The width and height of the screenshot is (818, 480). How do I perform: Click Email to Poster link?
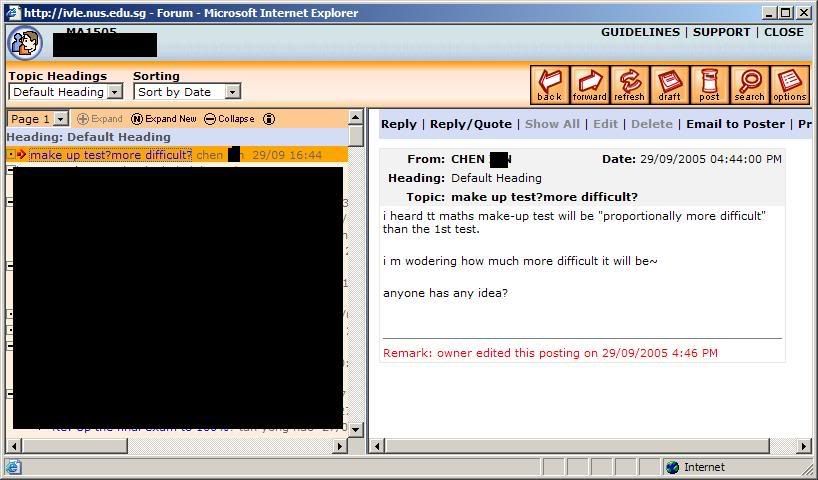pyautogui.click(x=735, y=124)
